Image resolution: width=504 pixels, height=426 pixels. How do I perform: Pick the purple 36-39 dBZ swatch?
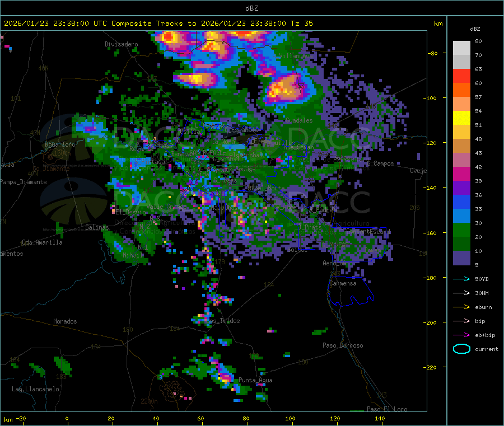click(461, 188)
